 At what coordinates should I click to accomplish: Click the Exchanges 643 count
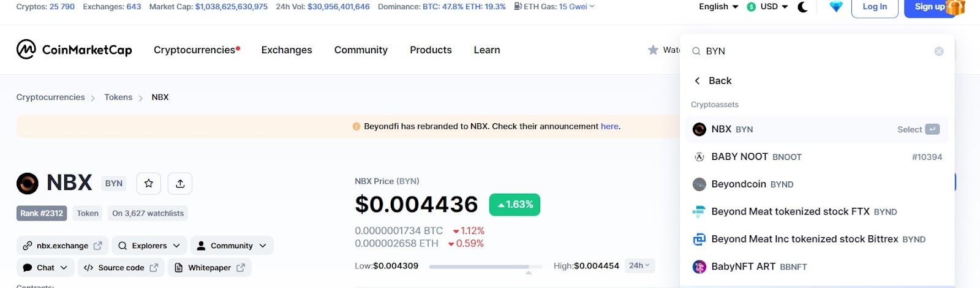click(x=134, y=7)
